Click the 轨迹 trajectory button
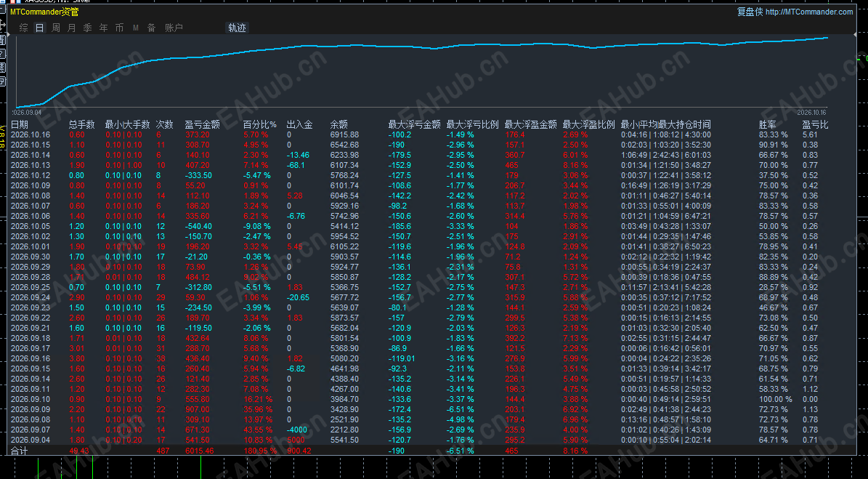This screenshot has width=868, height=479. 237,28
